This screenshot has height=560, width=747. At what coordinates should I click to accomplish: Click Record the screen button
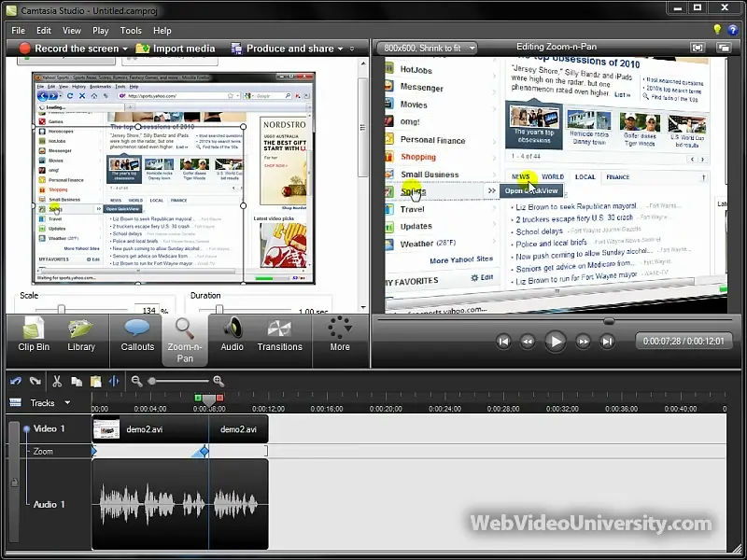(69, 49)
